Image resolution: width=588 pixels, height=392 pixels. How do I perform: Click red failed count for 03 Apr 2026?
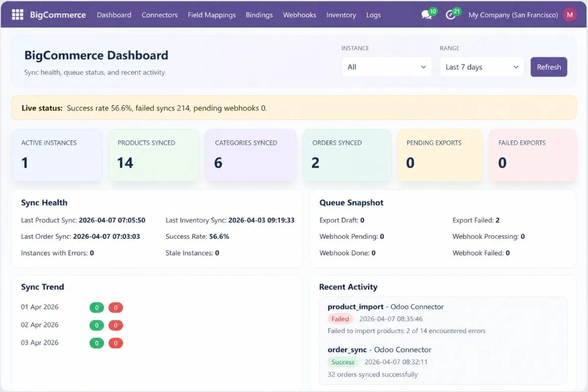(116, 343)
